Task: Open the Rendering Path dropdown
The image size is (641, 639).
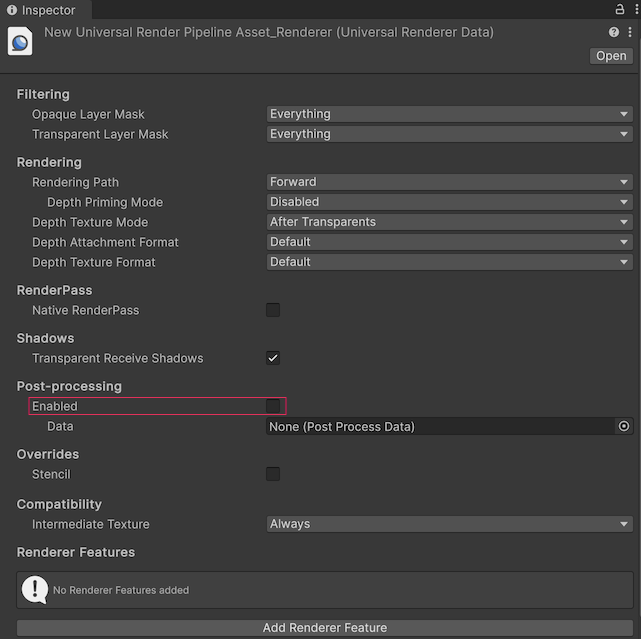Action: (x=449, y=182)
